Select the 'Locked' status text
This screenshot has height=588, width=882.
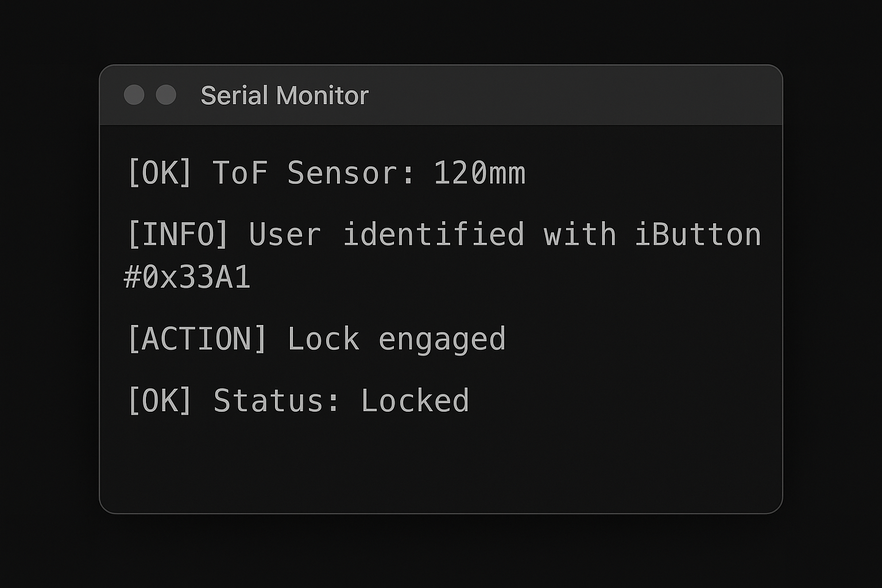point(415,400)
